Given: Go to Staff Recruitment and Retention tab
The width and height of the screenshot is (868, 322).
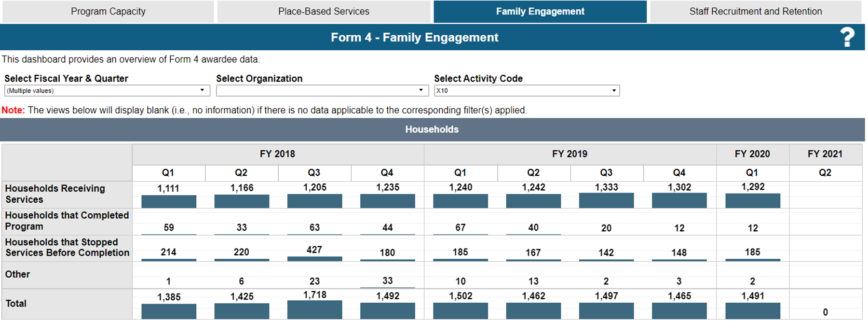Looking at the screenshot, I should coord(756,12).
